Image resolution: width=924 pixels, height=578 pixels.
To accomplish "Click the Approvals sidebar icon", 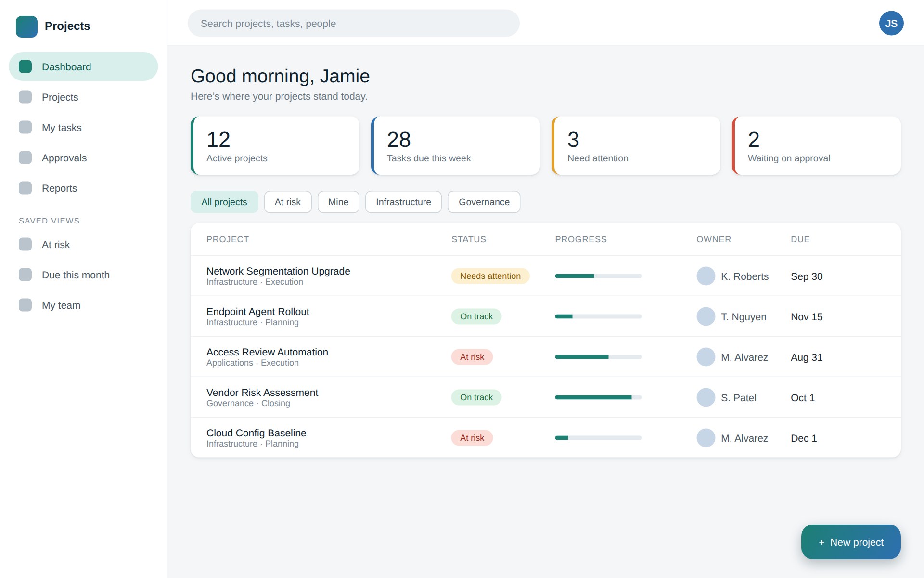I will [x=26, y=158].
